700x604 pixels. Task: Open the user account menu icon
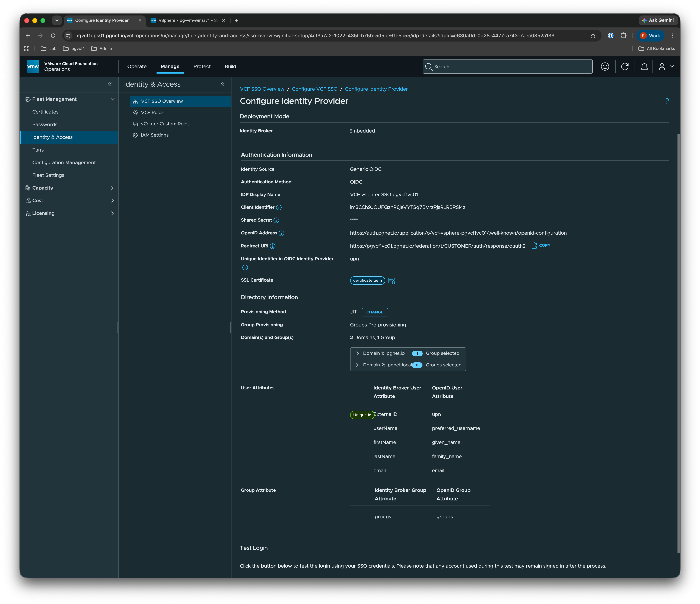click(666, 67)
